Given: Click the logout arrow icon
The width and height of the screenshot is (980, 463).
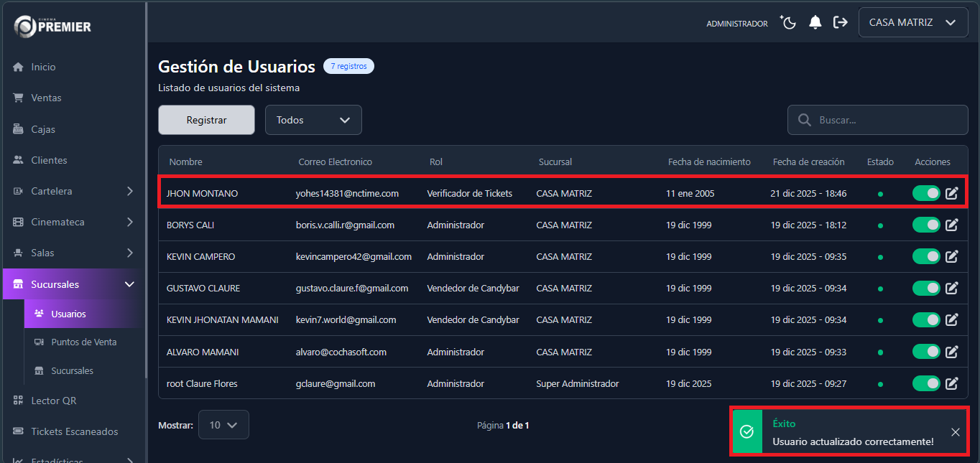Looking at the screenshot, I should [x=840, y=23].
